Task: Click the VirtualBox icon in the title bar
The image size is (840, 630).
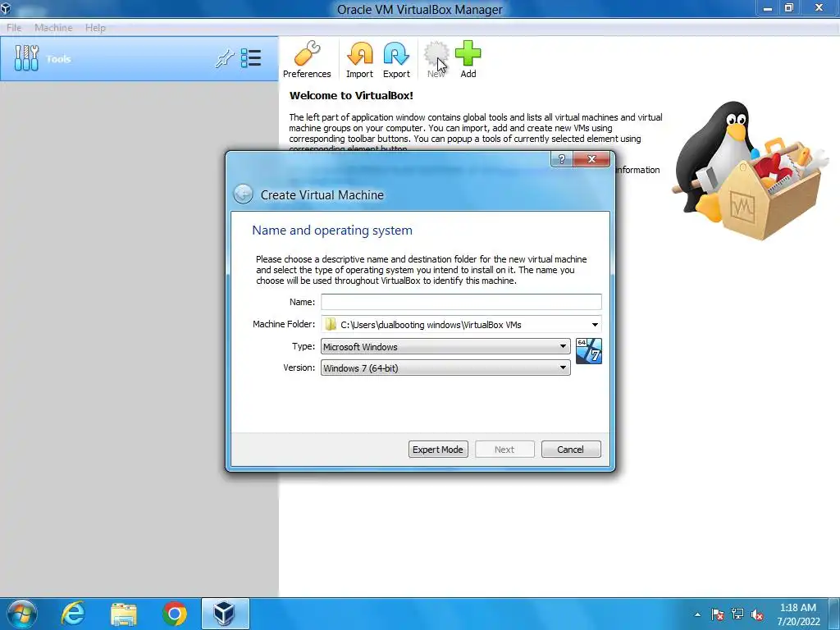Action: pyautogui.click(x=6, y=8)
